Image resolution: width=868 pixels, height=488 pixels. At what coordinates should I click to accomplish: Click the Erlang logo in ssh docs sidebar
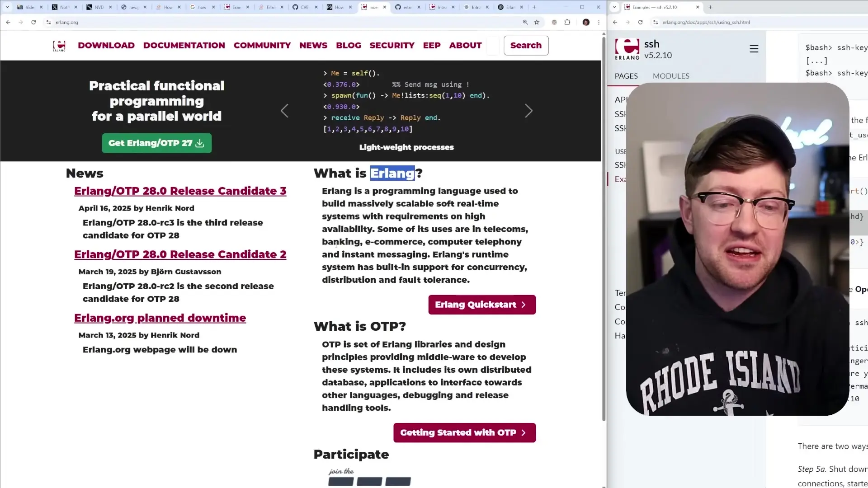tap(627, 49)
